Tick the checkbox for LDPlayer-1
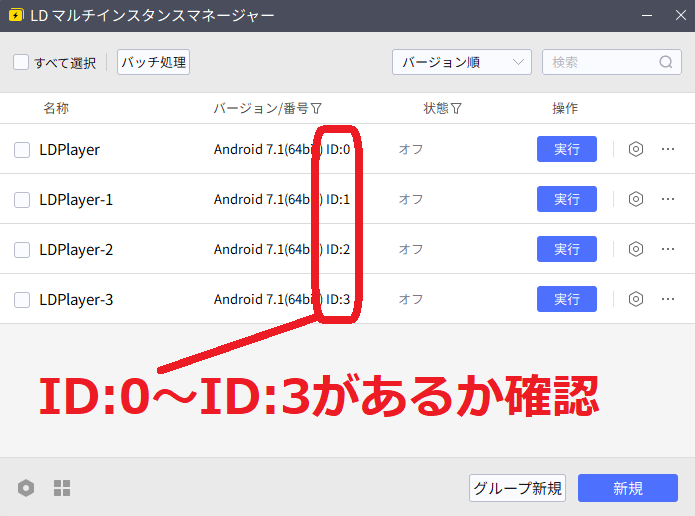 point(22,199)
